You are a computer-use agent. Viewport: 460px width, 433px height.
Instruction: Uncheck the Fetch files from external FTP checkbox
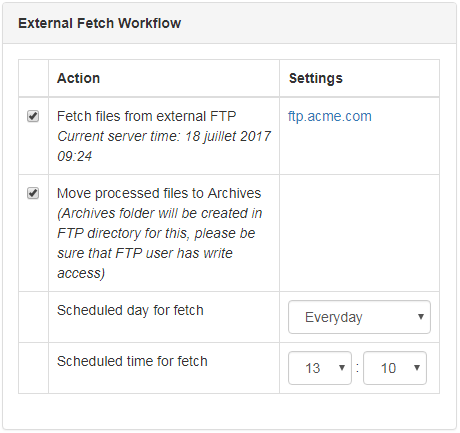(33, 116)
